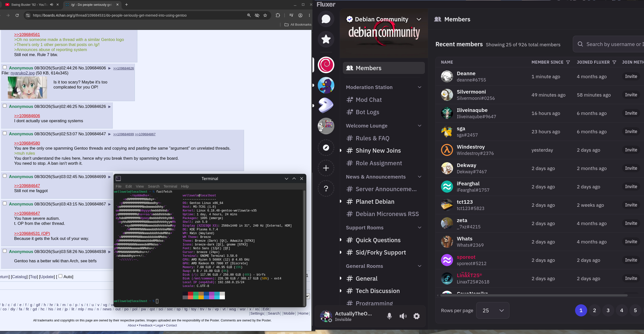Click the search magnifier in members search box
644x334 pixels.
pos(580,44)
